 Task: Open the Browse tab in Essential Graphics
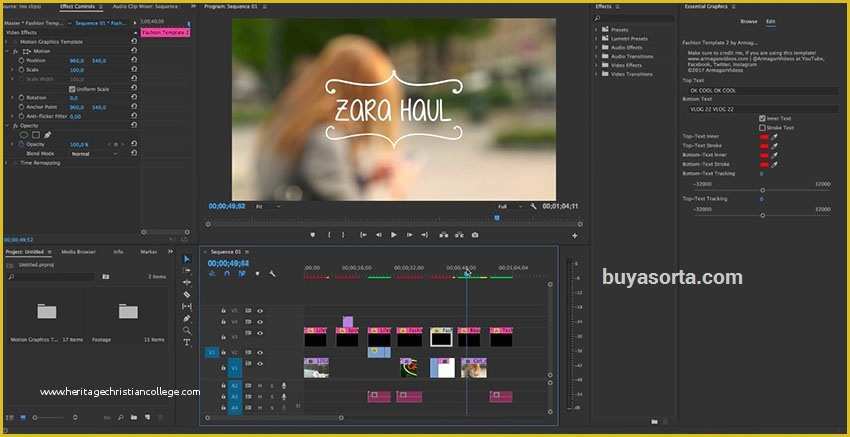click(x=749, y=22)
